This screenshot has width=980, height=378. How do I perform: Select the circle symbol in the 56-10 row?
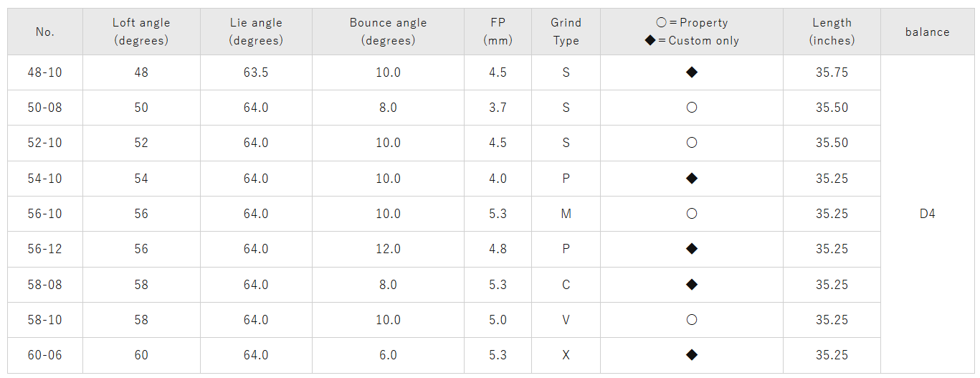(692, 214)
